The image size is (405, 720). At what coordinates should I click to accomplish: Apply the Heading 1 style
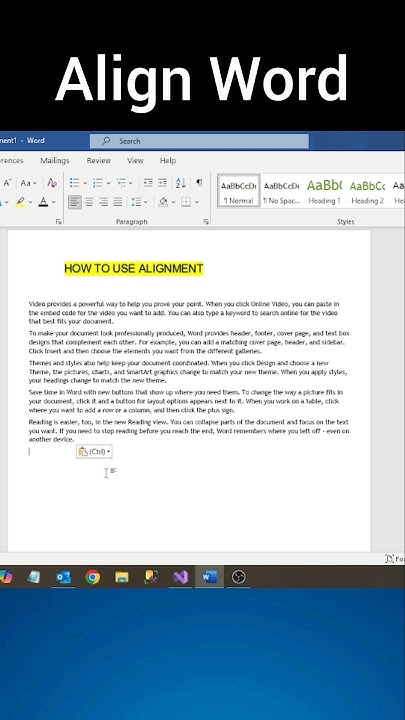point(324,191)
